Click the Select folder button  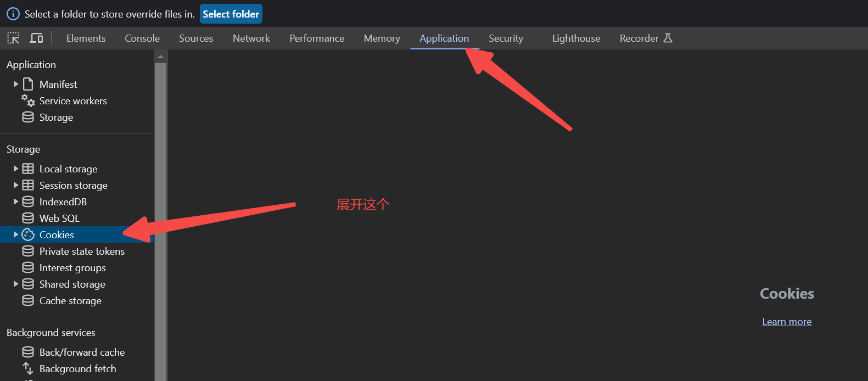tap(231, 14)
